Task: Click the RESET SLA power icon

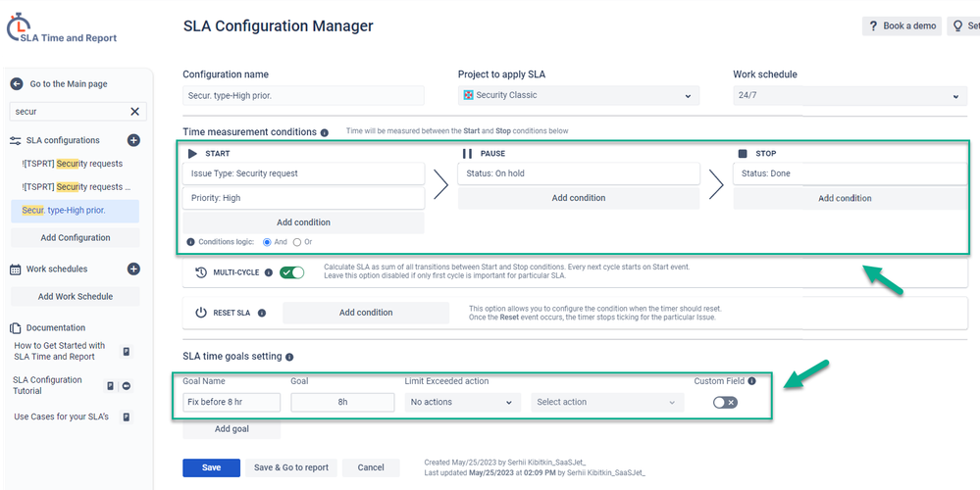Action: coord(201,313)
